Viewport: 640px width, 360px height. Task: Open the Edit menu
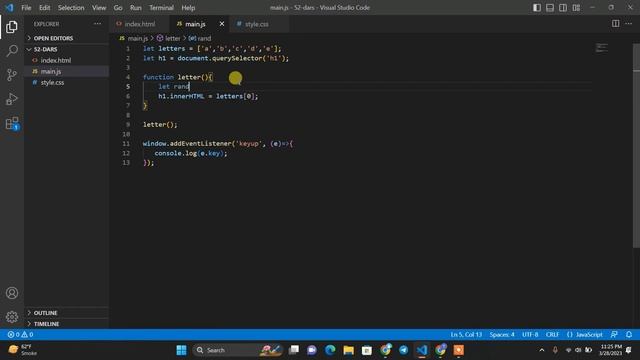[44, 7]
